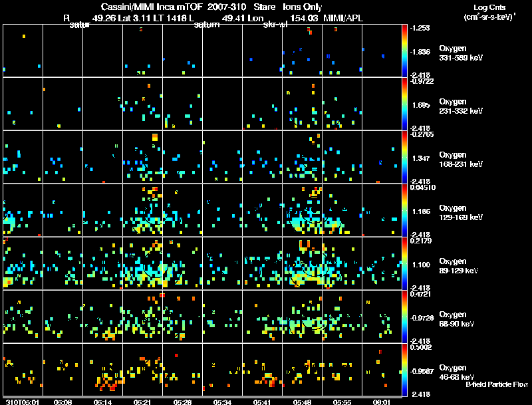
Task: Click the '05:34' time axis label
Action: [222, 402]
